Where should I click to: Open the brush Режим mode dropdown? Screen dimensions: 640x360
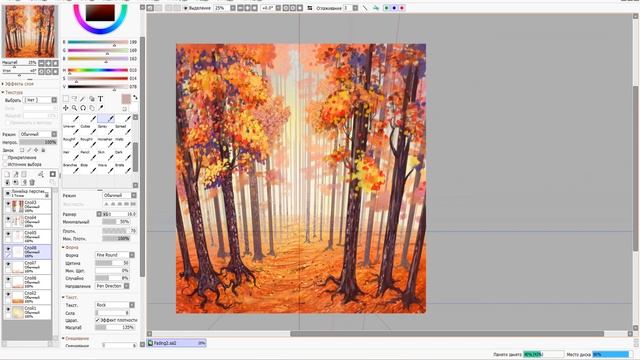pos(119,196)
